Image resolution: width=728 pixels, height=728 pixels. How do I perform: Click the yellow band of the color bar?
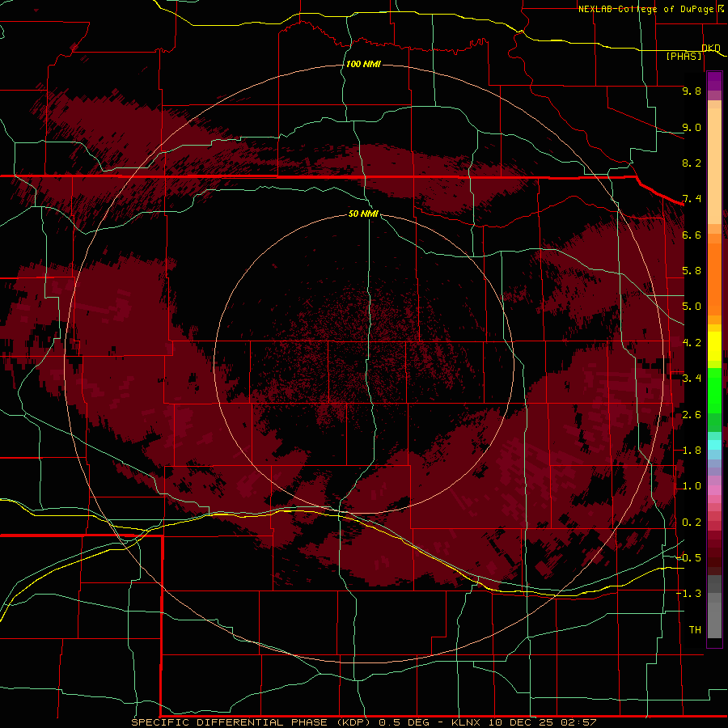point(714,346)
